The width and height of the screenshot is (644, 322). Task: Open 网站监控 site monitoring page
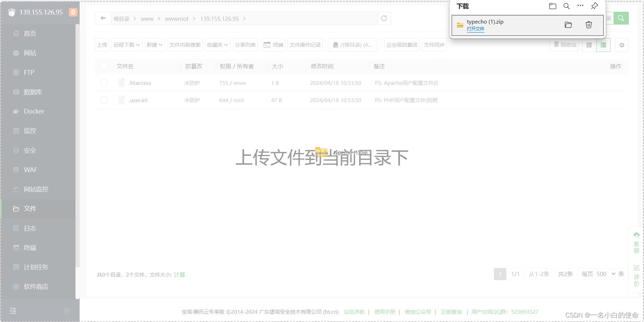(x=36, y=189)
